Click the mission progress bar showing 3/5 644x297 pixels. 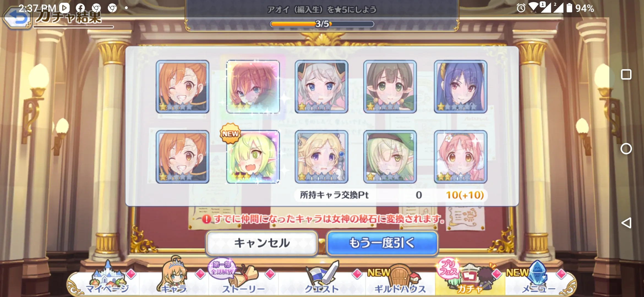point(322,24)
